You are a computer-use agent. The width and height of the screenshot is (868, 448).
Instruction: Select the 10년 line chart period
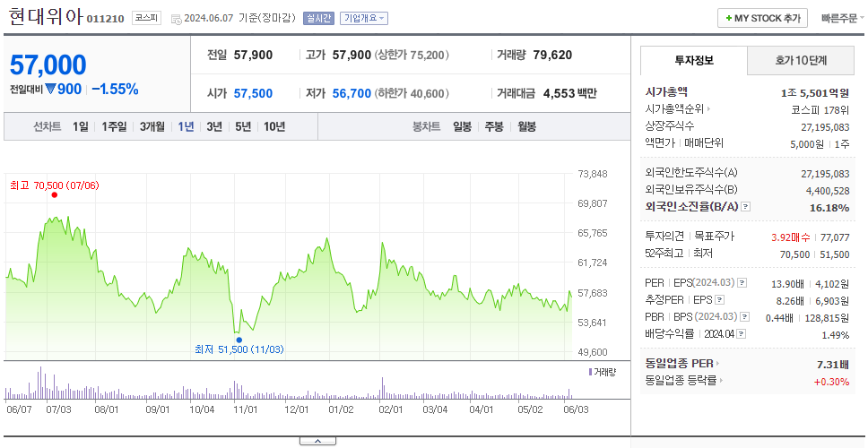pyautogui.click(x=274, y=126)
